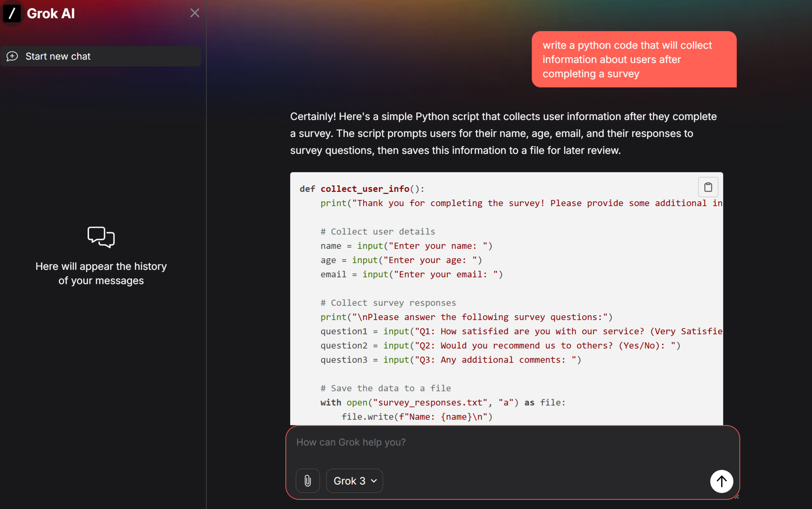Screen dimensions: 812x509
Task: Click the Grok AI title text
Action: pos(51,14)
